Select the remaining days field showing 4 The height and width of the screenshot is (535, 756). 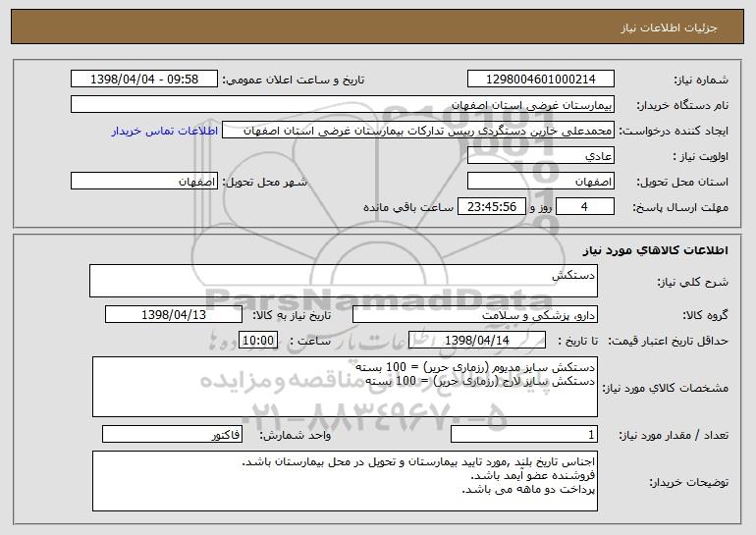pyautogui.click(x=585, y=207)
